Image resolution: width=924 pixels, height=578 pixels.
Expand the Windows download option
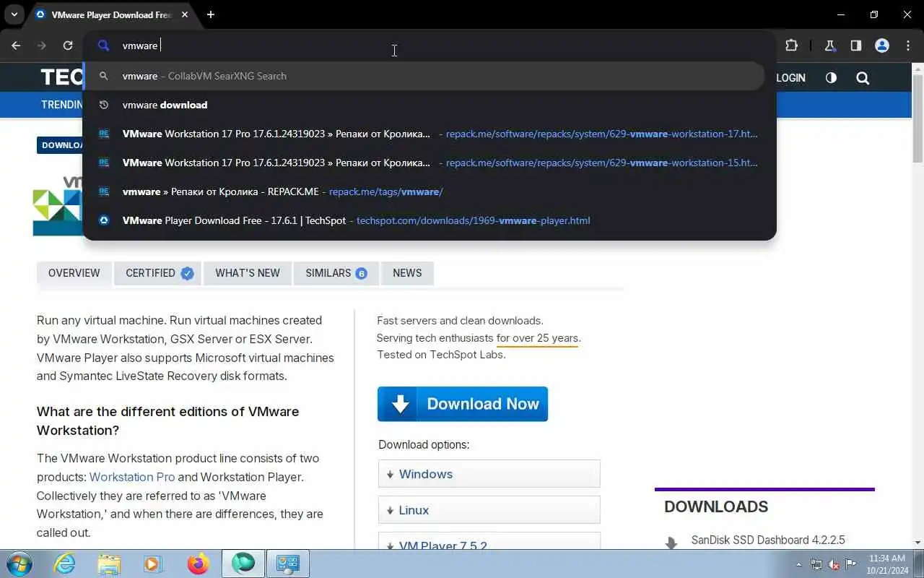tap(489, 474)
